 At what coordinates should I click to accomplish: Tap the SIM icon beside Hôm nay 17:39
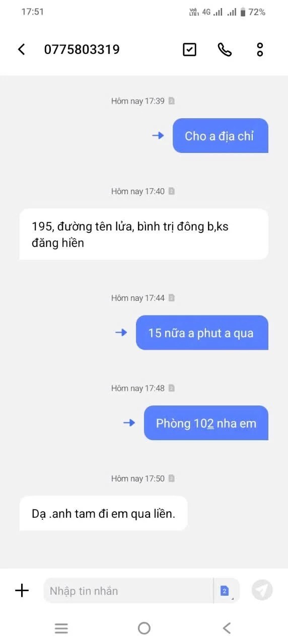(171, 101)
